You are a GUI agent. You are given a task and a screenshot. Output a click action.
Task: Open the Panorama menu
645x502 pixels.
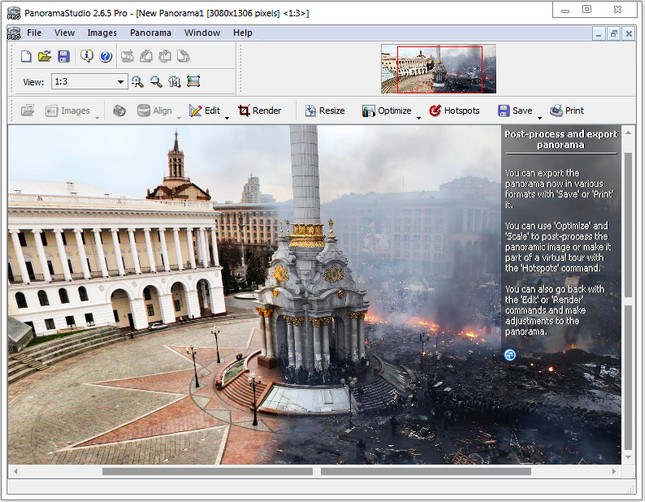150,33
